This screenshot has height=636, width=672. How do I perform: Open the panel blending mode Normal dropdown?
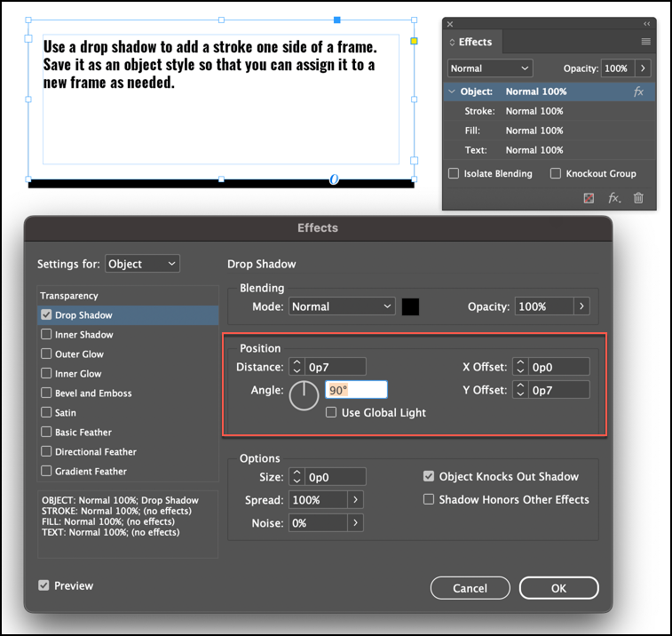click(x=490, y=68)
